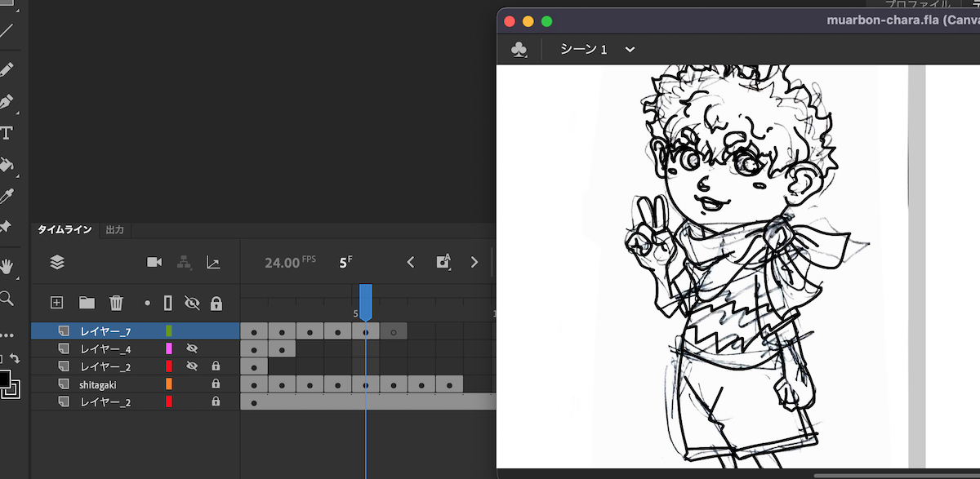Select the Eyedropper tool
The image size is (980, 479).
point(7,196)
